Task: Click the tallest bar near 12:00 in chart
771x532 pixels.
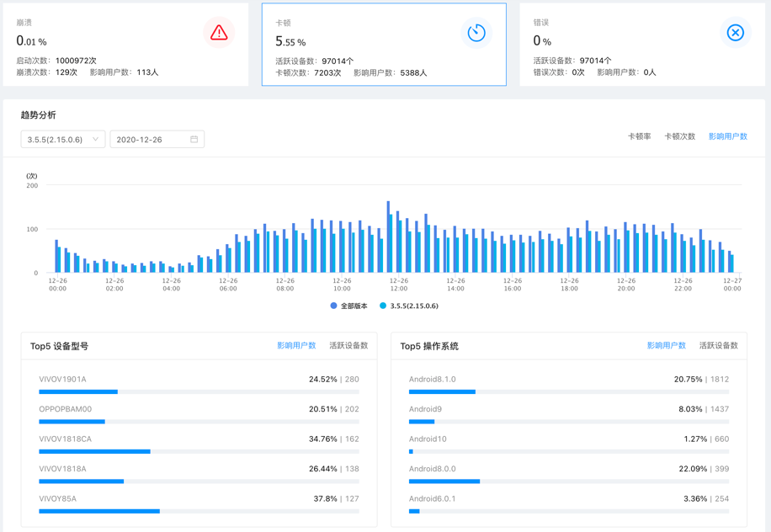Action: [388, 237]
